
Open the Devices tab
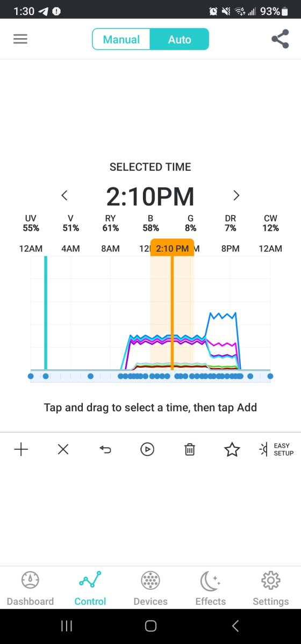pos(150,588)
